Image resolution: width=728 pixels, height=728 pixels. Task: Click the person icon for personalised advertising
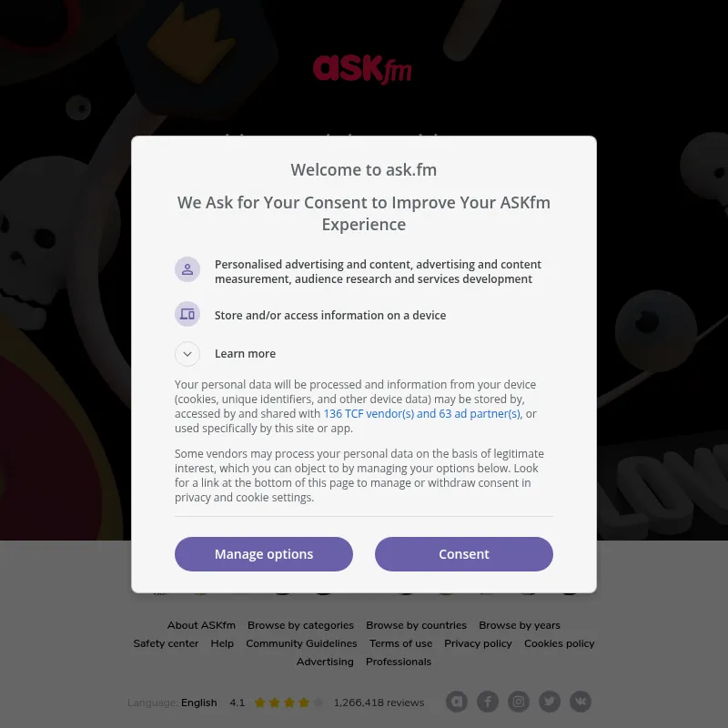coord(187,269)
